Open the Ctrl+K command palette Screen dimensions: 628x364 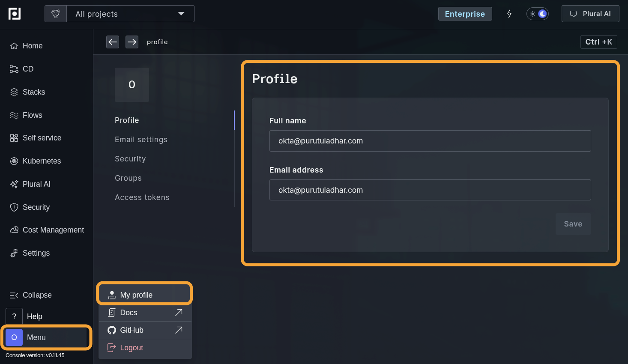(x=598, y=42)
